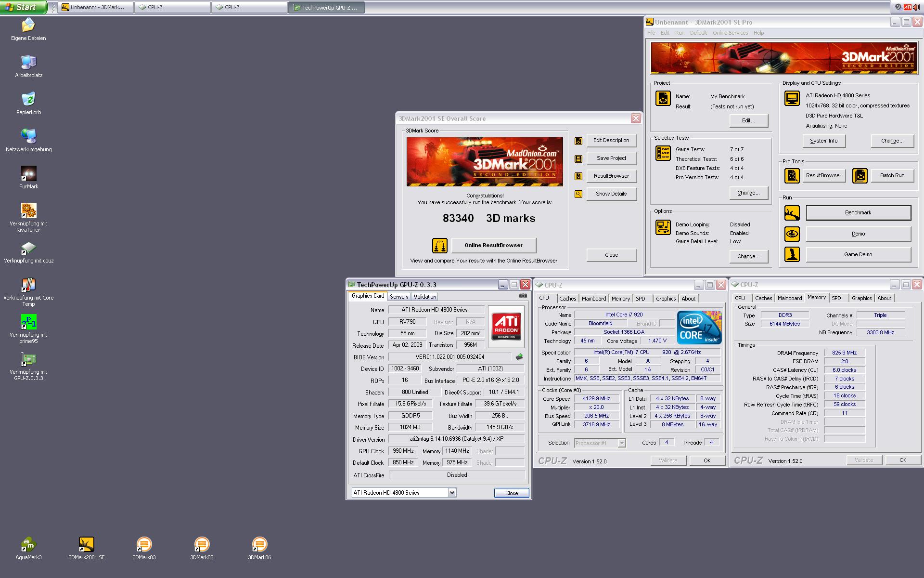Open the 3DMark05 desktop icon
The image size is (924, 578).
[202, 544]
